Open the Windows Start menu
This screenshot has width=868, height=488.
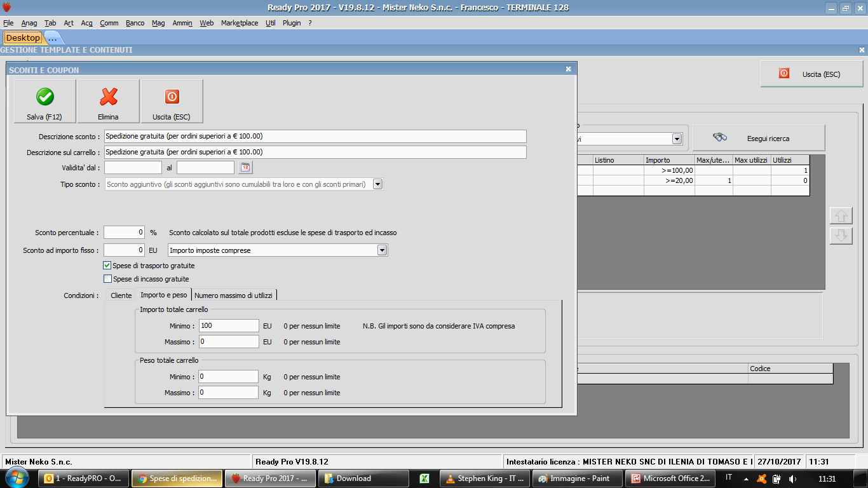click(17, 478)
